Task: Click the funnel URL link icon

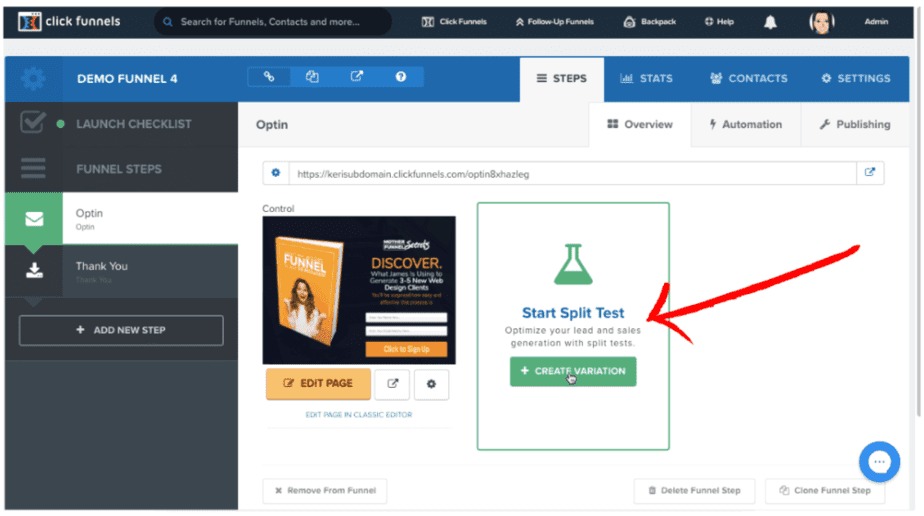Action: [269, 77]
